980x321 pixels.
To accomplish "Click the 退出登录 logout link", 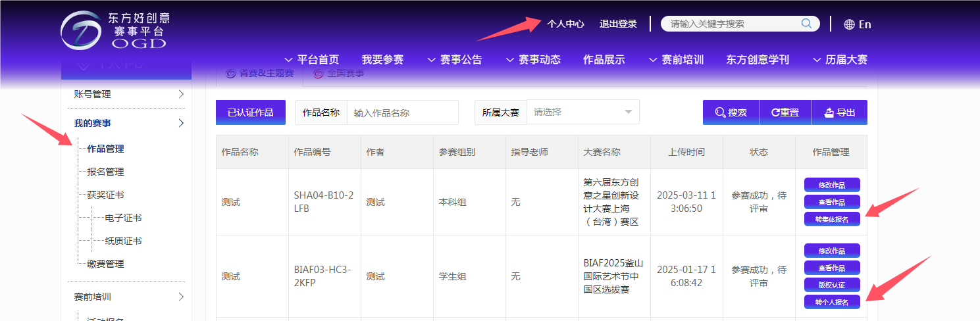I will coord(618,24).
